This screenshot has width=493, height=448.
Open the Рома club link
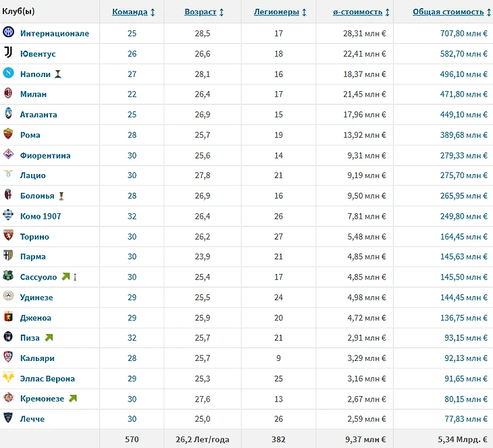coord(30,135)
